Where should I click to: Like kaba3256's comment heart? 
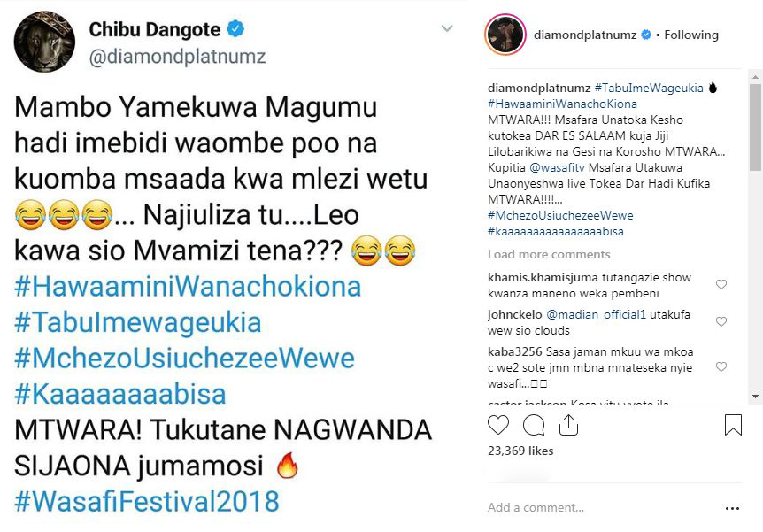(721, 366)
